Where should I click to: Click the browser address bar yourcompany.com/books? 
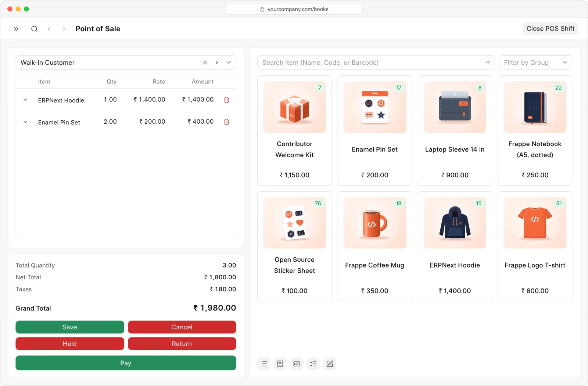click(x=294, y=9)
